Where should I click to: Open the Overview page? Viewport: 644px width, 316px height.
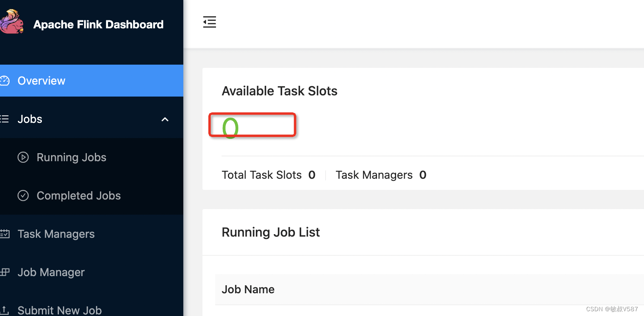[41, 81]
